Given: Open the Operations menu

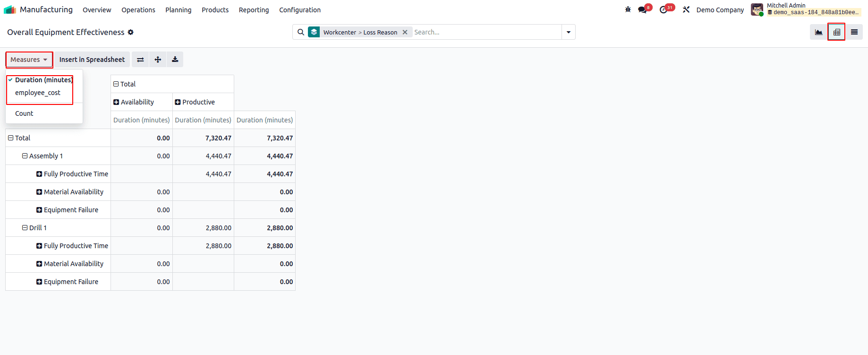Looking at the screenshot, I should (138, 10).
